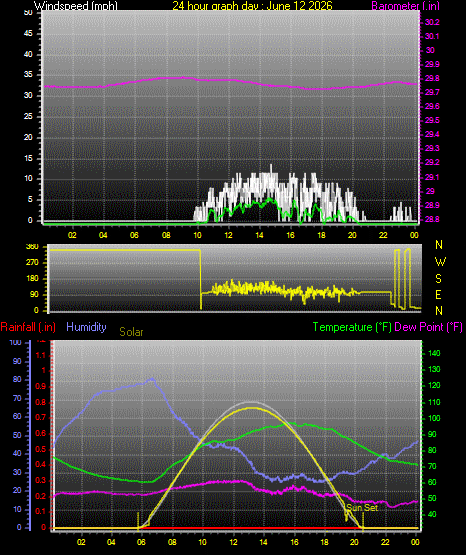Screen dimensions: 466x555
Task: Select the blue 'Humidity' legend label
Action: [86, 327]
